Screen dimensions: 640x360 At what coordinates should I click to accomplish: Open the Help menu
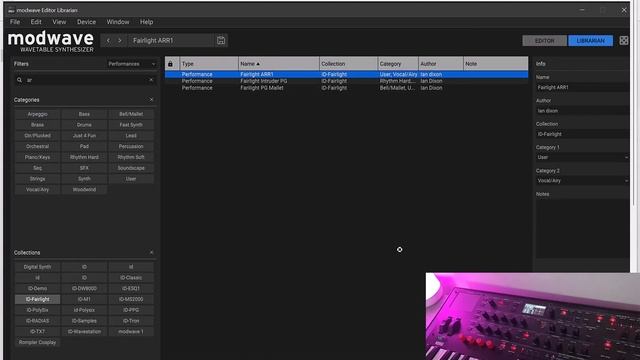pos(147,22)
